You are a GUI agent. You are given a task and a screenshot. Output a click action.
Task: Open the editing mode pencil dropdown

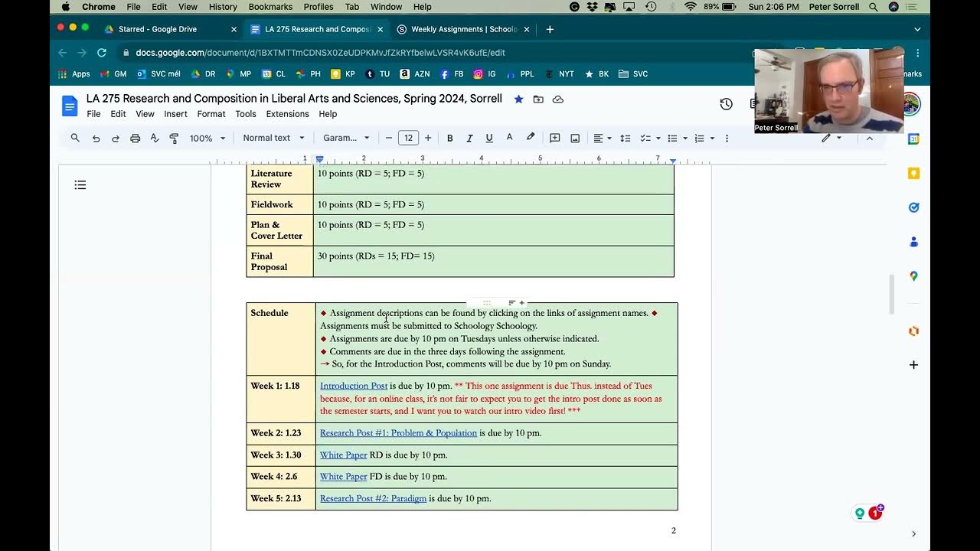point(831,139)
